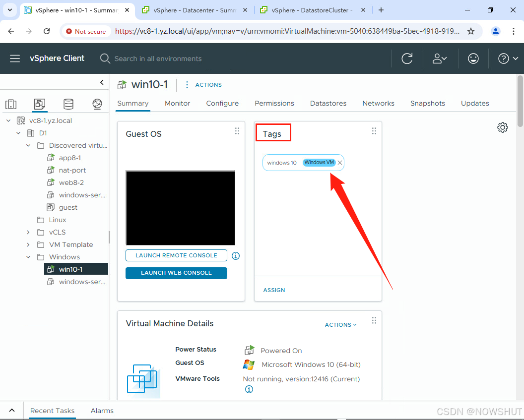Click VMware Tools info icon
Screen dimensions: 524x420
tap(249, 389)
